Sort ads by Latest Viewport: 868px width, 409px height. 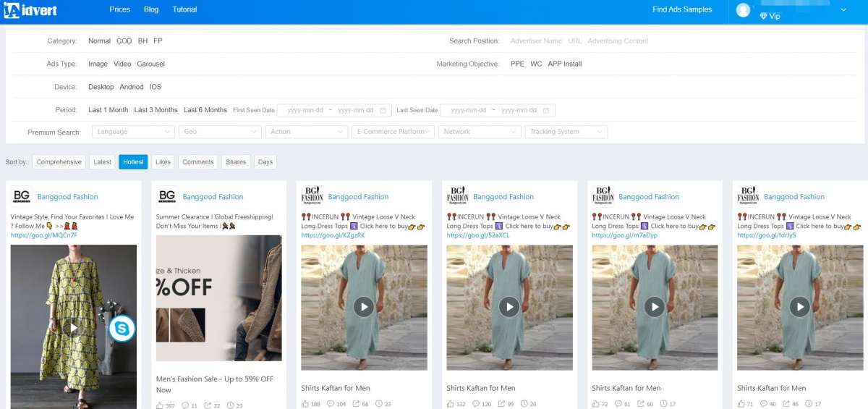[103, 162]
